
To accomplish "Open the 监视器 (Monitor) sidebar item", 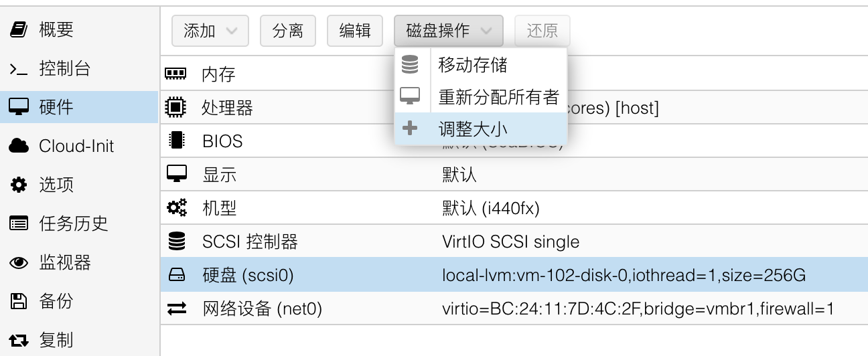I will 64,262.
